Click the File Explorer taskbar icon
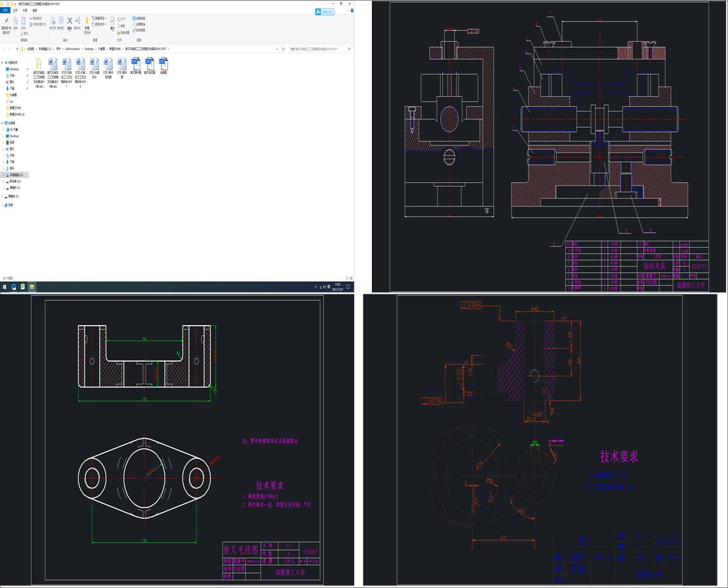 pyautogui.click(x=32, y=287)
